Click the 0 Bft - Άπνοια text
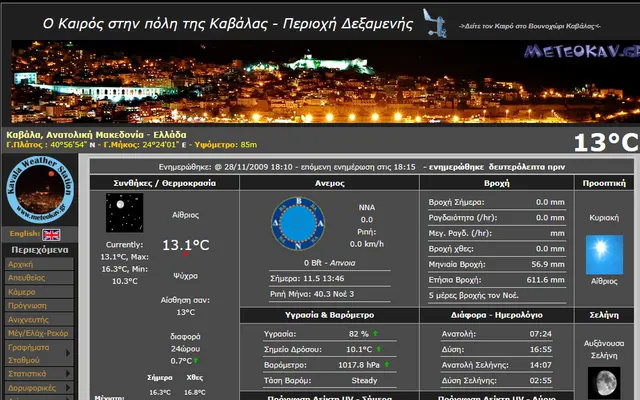 click(329, 263)
